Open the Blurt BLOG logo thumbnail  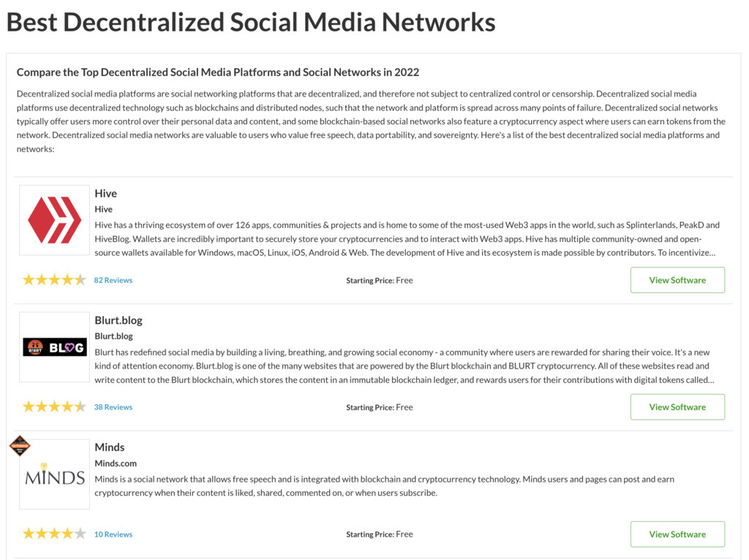[x=54, y=347]
